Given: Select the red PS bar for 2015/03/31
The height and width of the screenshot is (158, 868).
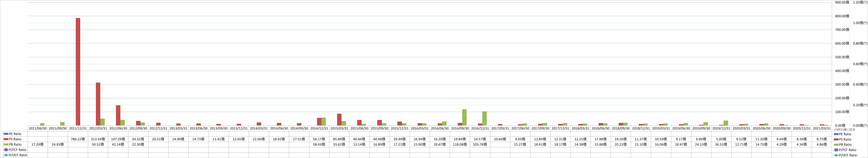Looking at the screenshot, I should click(339, 120).
